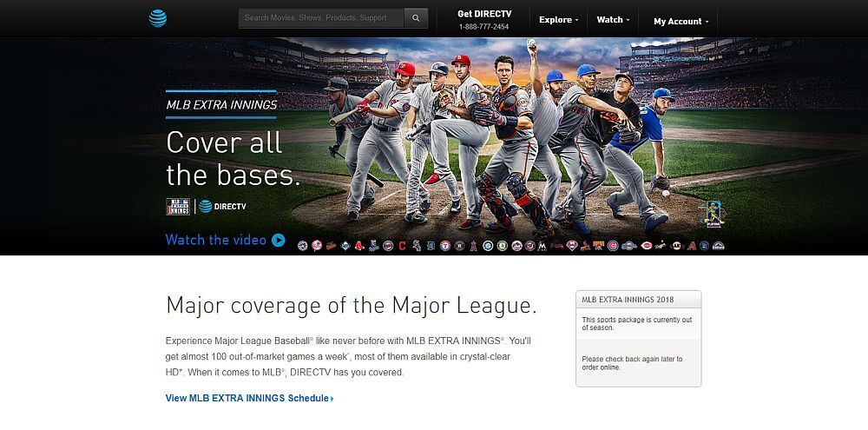Click the Chicago Cubs team logo
868x430 pixels.
(613, 246)
